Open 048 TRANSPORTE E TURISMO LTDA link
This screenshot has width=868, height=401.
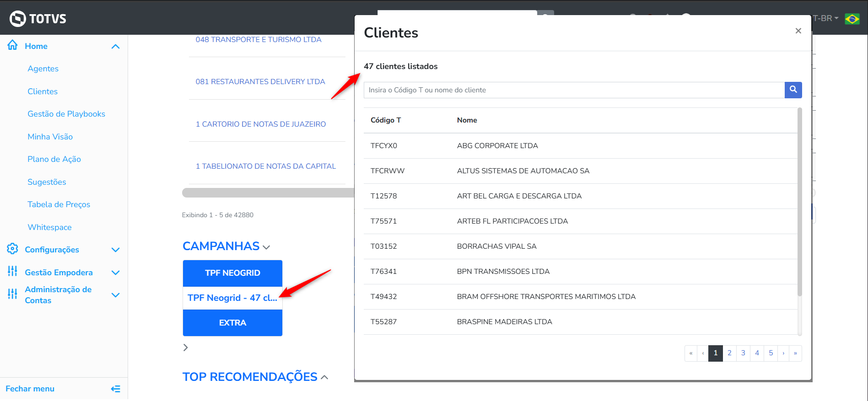click(259, 40)
